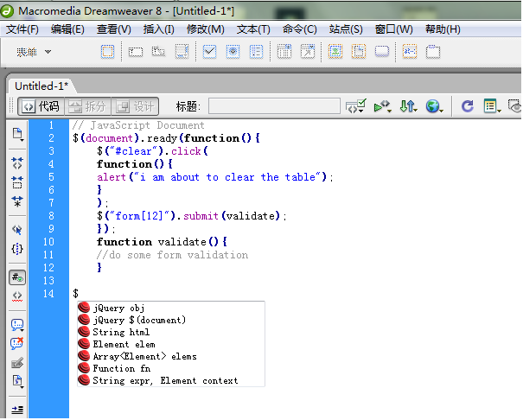Open the File Management menu
Image resolution: width=523 pixels, height=420 pixels.
[x=408, y=106]
